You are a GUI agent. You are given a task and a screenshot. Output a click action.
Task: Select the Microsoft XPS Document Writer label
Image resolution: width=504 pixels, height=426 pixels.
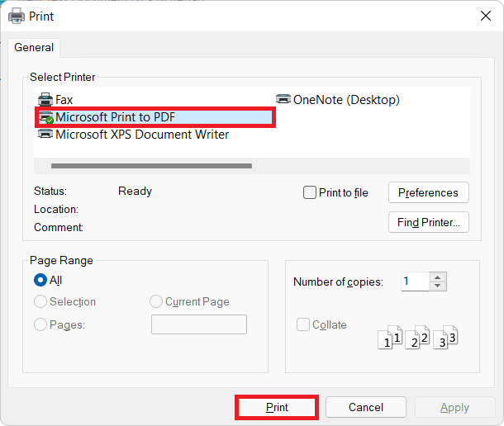142,135
